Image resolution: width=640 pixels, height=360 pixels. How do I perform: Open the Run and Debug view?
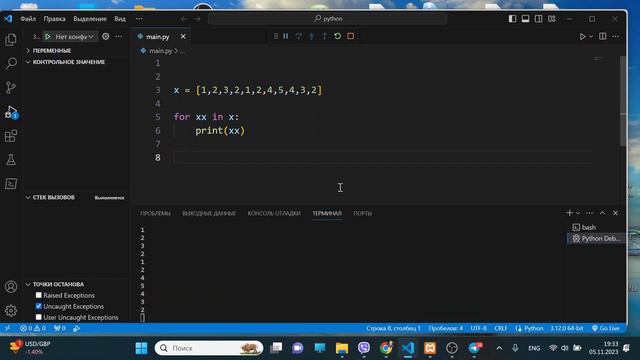coord(11,112)
